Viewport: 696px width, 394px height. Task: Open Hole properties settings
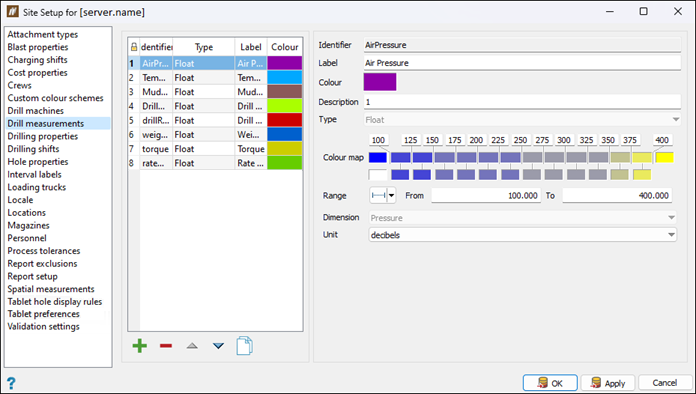coord(38,162)
